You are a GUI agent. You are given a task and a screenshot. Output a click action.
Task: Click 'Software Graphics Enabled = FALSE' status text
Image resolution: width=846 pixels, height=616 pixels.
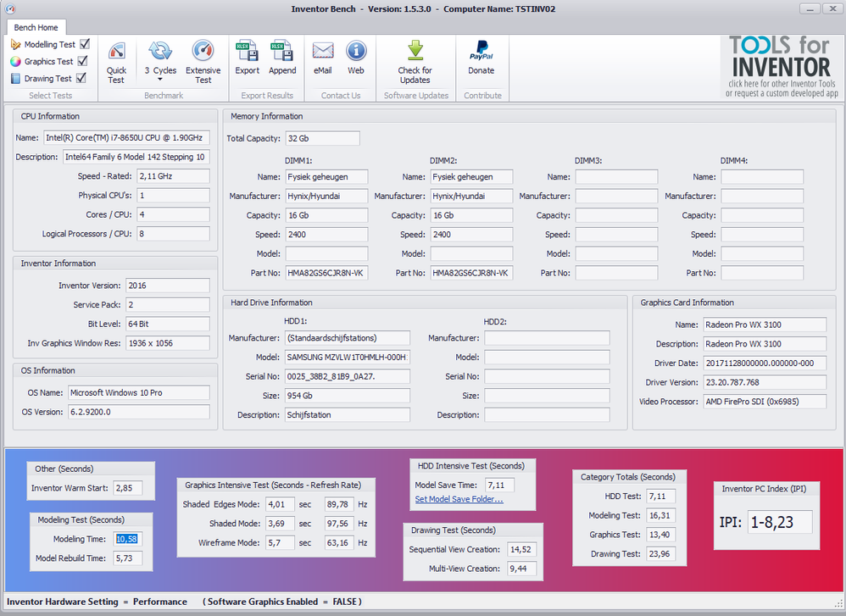pyautogui.click(x=282, y=602)
